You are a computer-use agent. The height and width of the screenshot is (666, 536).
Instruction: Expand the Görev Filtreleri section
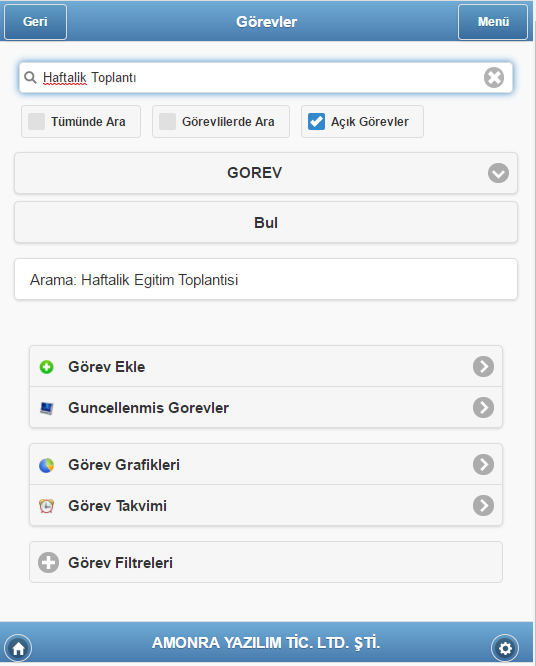[266, 562]
